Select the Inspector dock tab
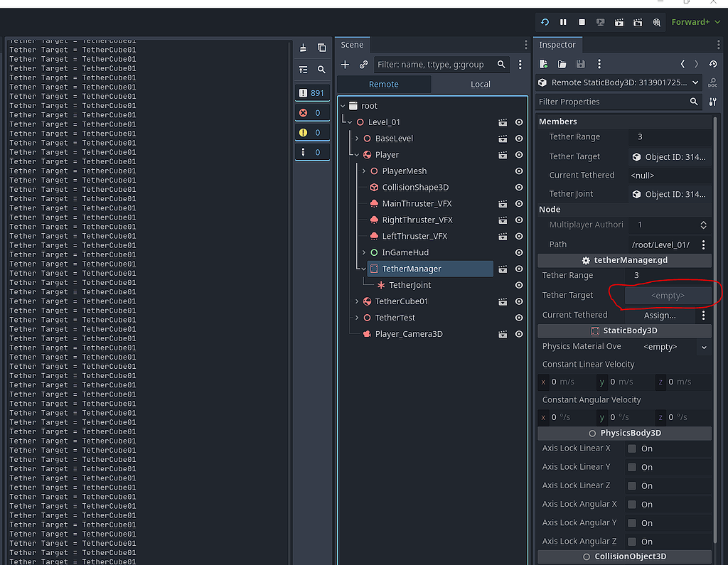Viewport: 728px width, 565px height. 557,45
